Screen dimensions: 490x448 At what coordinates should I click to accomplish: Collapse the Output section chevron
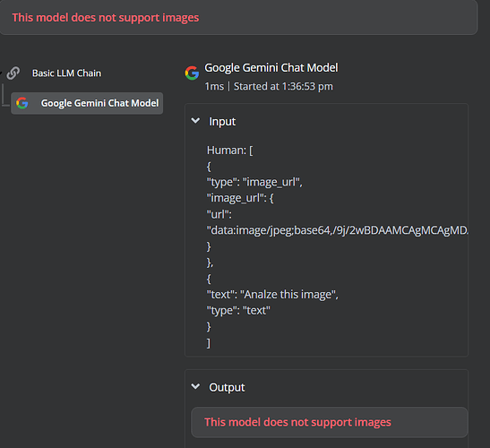pos(195,387)
